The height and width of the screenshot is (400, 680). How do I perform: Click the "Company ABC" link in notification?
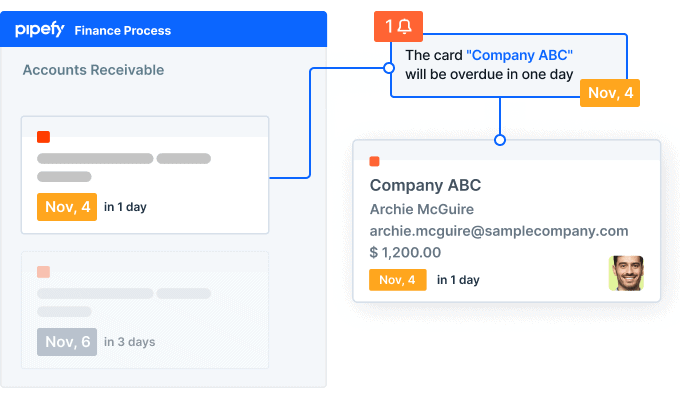tap(520, 55)
